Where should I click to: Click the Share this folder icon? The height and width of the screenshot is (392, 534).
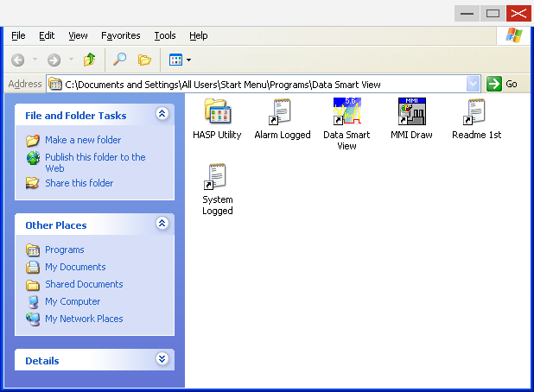(32, 183)
